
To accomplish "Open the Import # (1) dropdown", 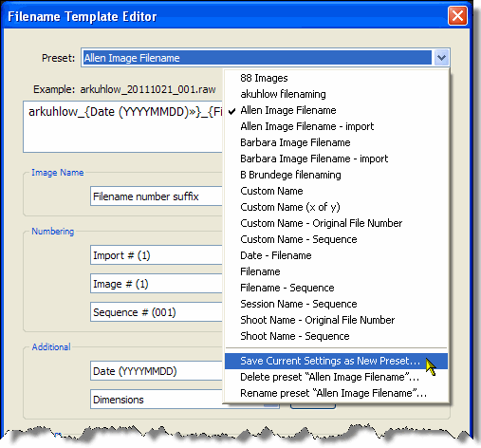I will click(x=157, y=255).
